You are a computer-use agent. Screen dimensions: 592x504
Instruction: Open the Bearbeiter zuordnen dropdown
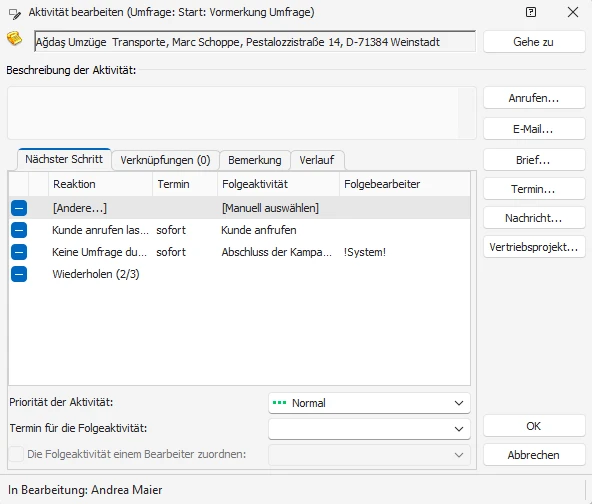point(369,455)
